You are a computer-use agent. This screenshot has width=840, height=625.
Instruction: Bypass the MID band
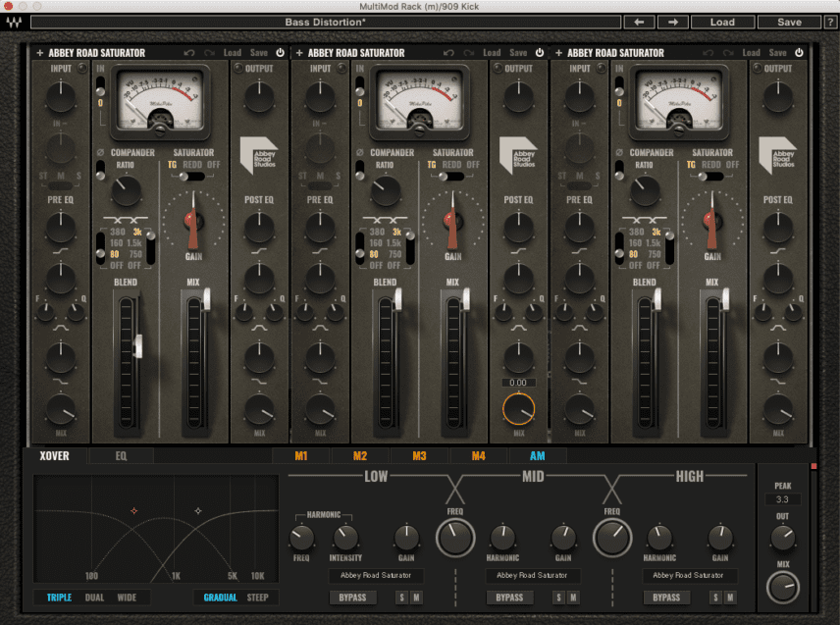(x=509, y=598)
